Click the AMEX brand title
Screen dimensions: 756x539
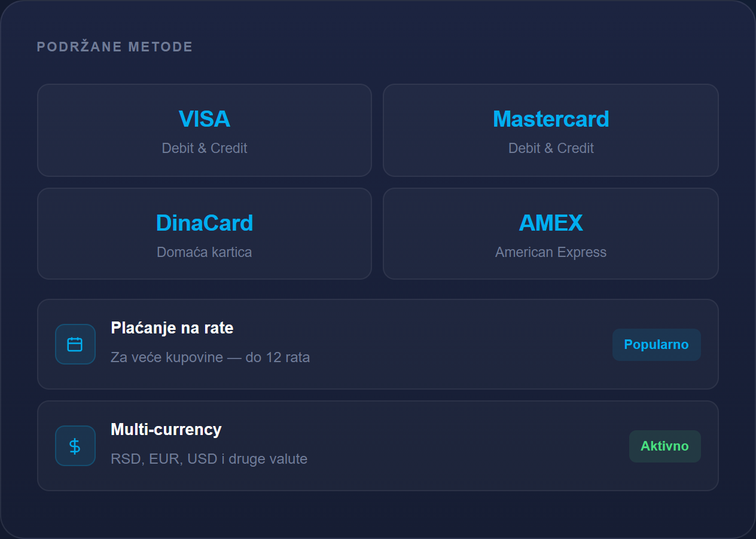coord(551,223)
